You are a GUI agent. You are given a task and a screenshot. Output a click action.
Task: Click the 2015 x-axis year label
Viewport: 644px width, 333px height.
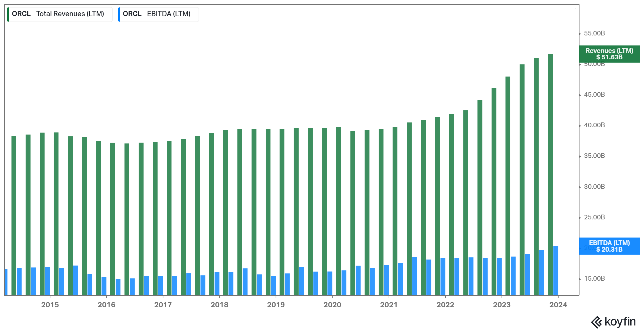50,305
